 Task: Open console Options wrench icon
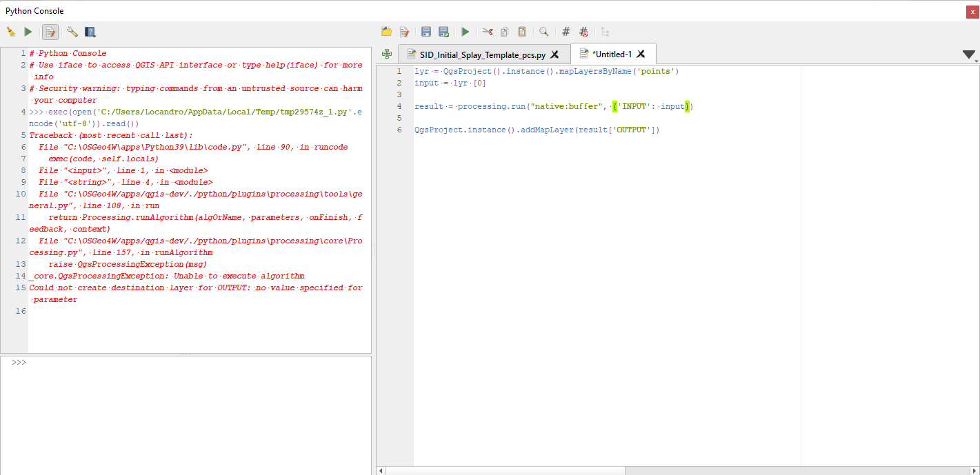pos(72,32)
